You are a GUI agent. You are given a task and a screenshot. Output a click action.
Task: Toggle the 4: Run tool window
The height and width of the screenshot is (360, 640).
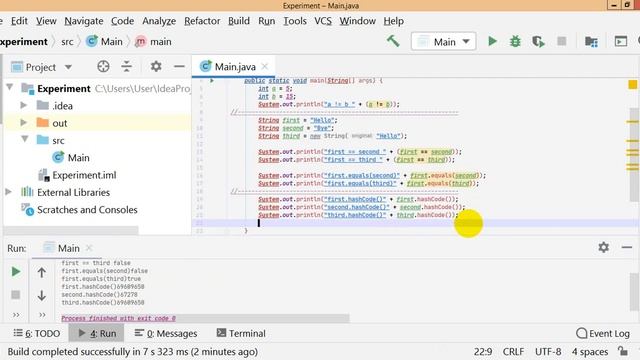pos(97,333)
